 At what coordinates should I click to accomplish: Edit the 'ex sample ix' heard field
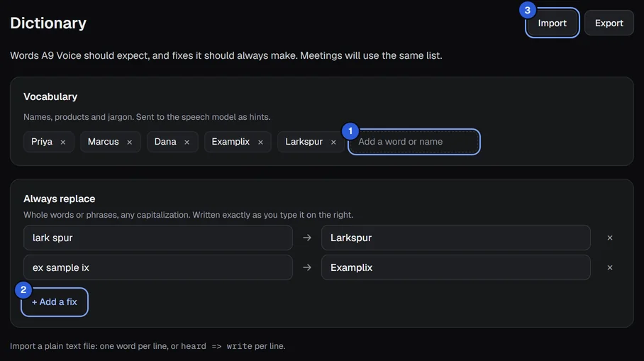point(158,267)
